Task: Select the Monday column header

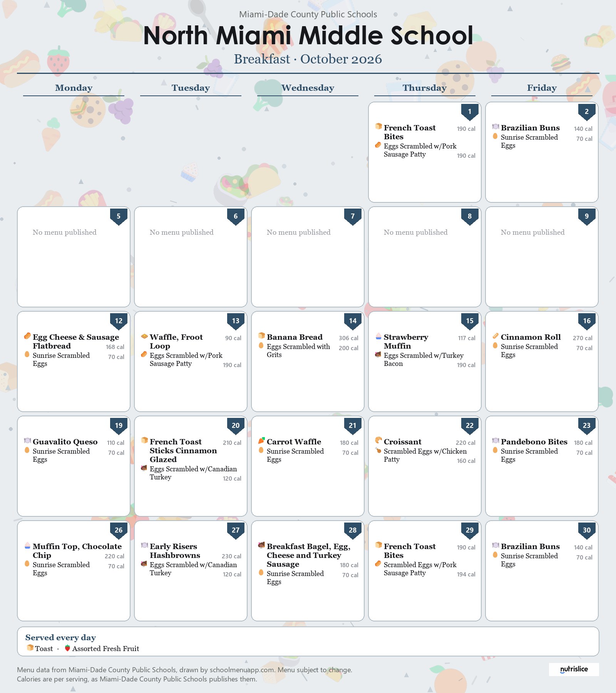Action: [74, 88]
